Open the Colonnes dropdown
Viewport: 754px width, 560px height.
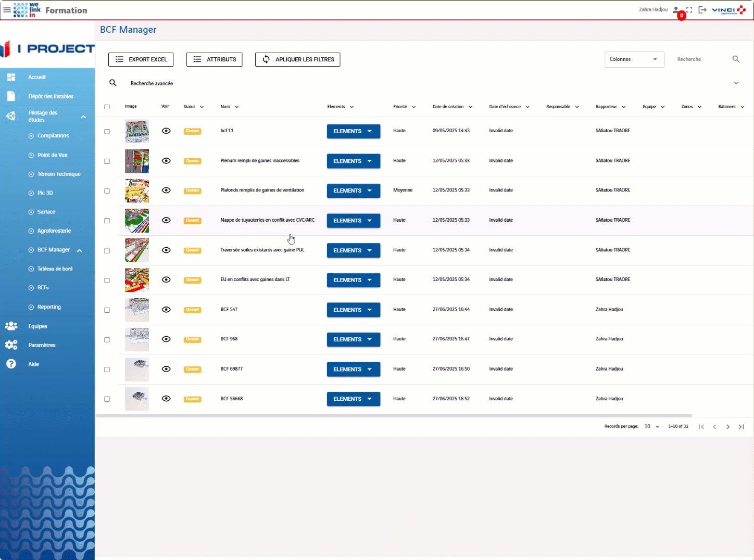coord(634,59)
